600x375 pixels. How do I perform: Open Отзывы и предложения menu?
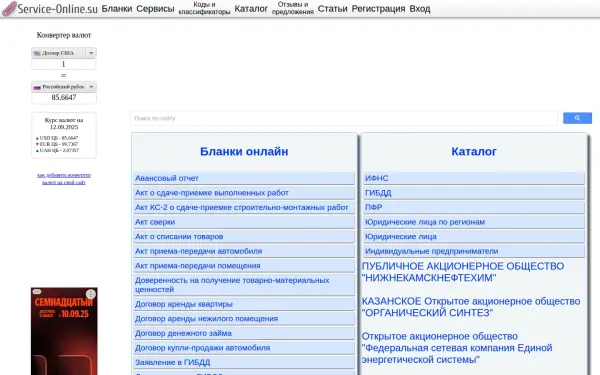(293, 8)
